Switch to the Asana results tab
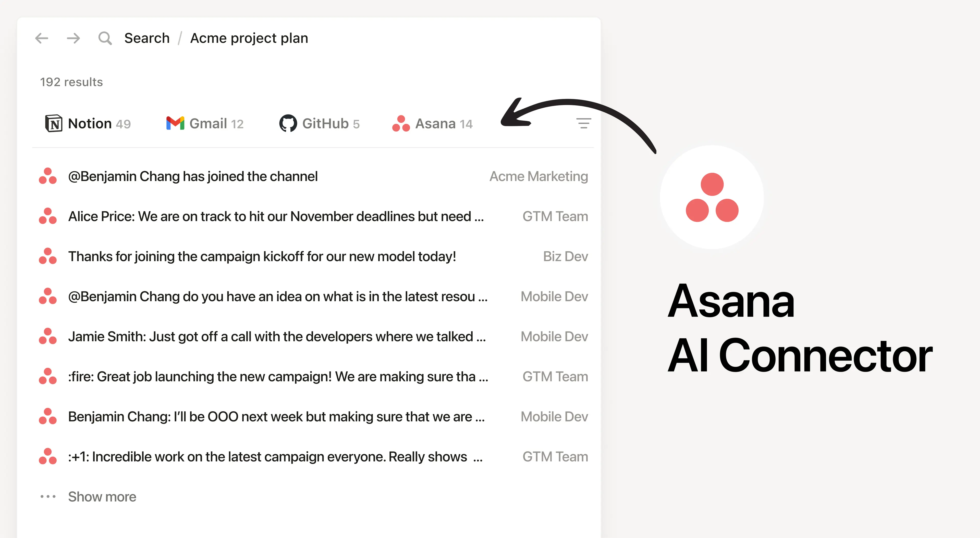980x538 pixels. tap(436, 123)
